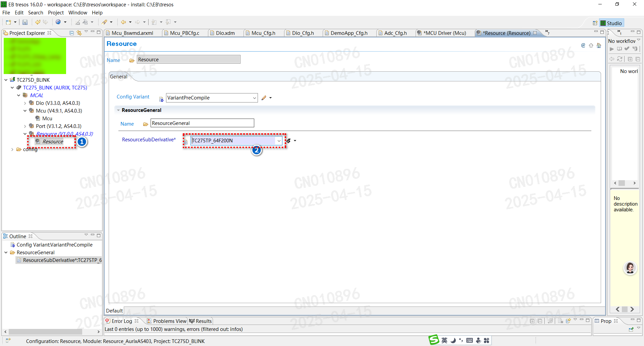The image size is (644, 346).
Task: Close the *Resource (Resource) editor tab
Action: (535, 33)
